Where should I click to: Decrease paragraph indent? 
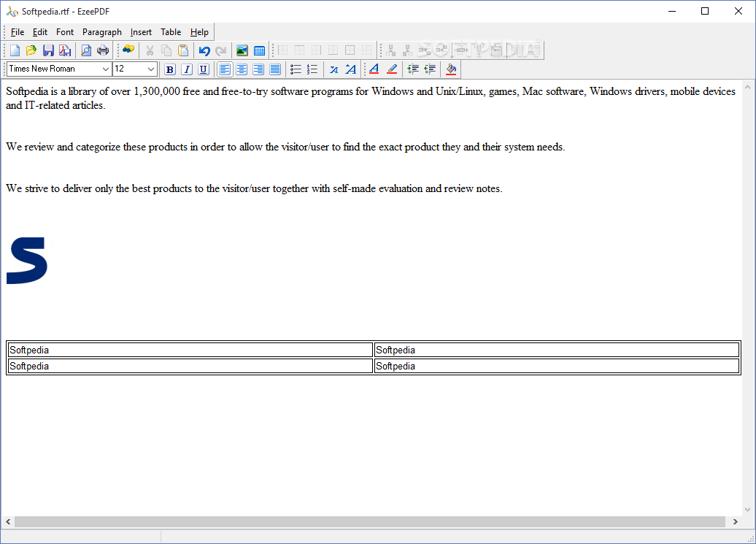click(x=430, y=69)
